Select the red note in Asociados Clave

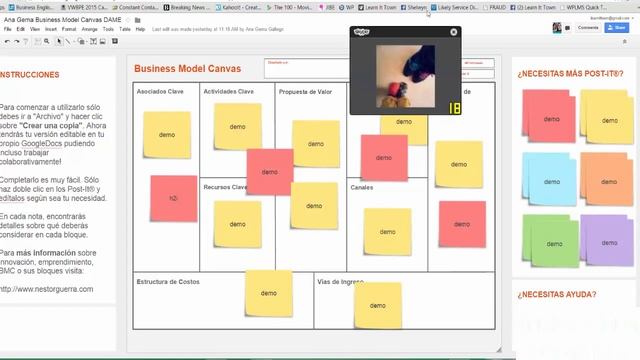tap(173, 198)
